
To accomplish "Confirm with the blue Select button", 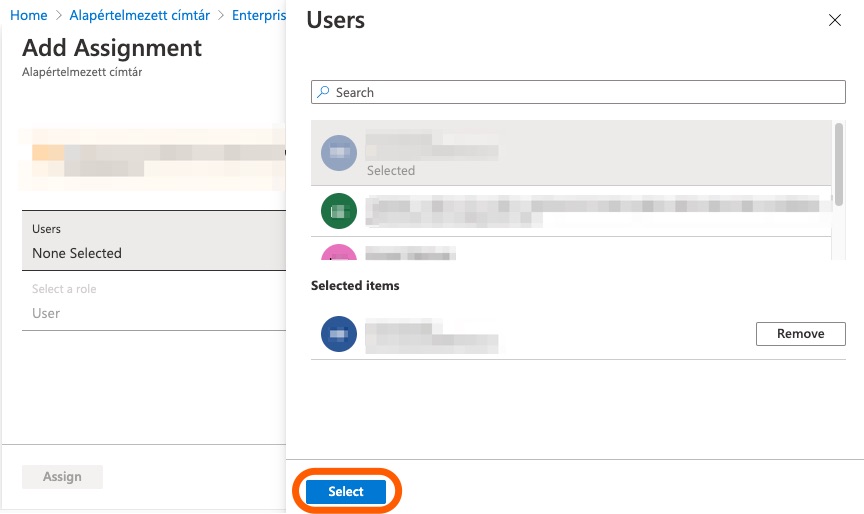I will [x=346, y=491].
